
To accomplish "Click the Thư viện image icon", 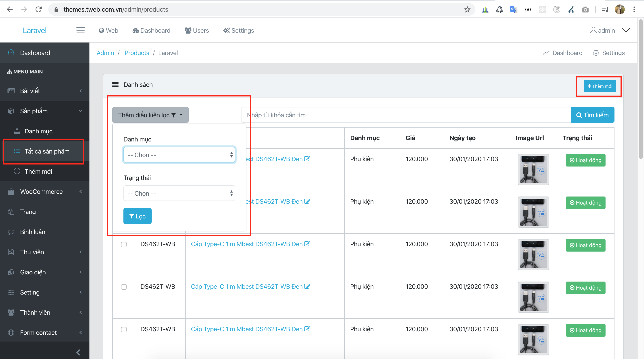I will 11,252.
